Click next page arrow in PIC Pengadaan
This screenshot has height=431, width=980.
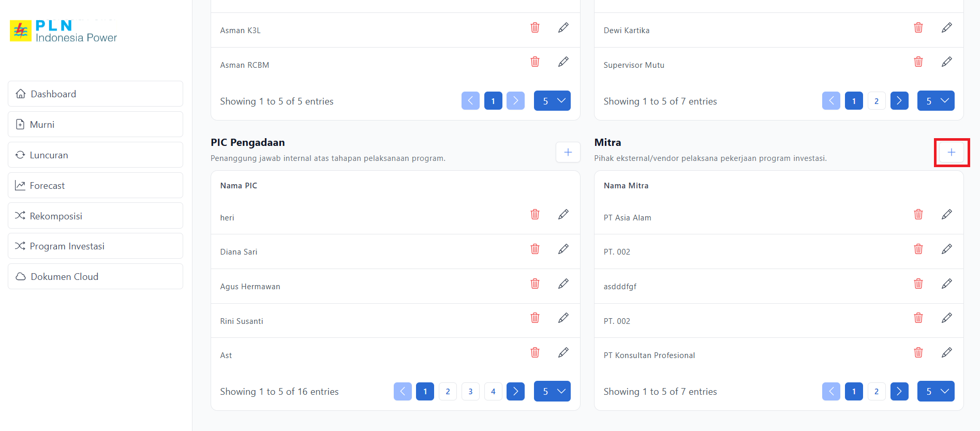pos(515,391)
